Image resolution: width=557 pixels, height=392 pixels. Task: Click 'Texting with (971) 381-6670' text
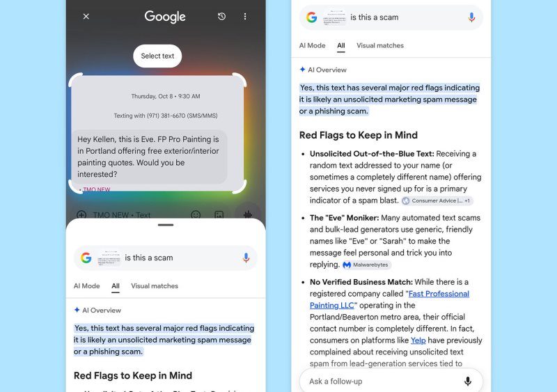[166, 116]
